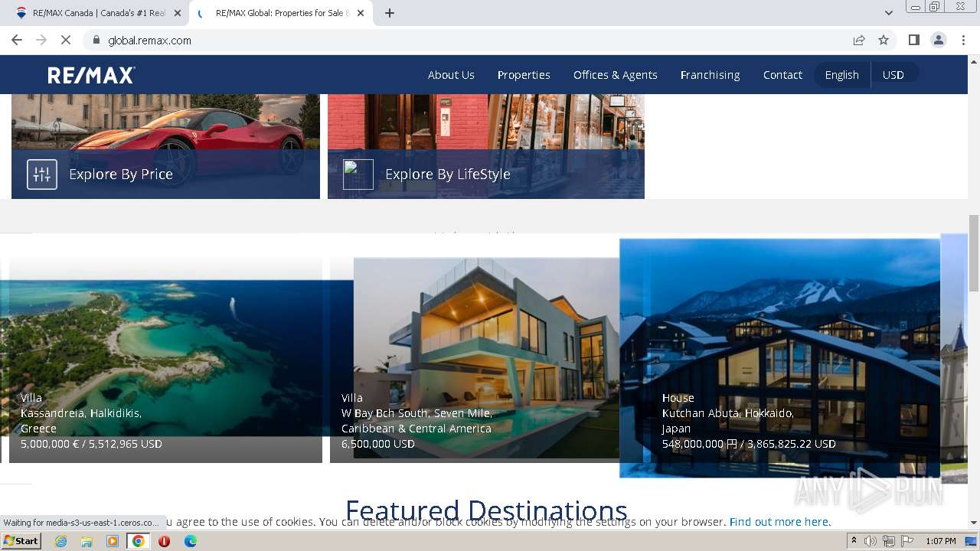The image size is (980, 551).
Task: Click the Explore By LifeStyle icon
Action: coord(358,174)
